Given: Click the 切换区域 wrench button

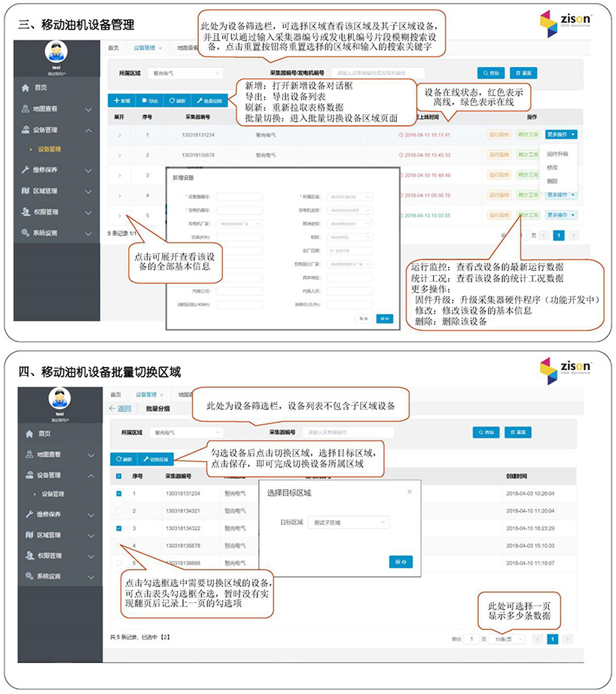Looking at the screenshot, I should pos(156,459).
